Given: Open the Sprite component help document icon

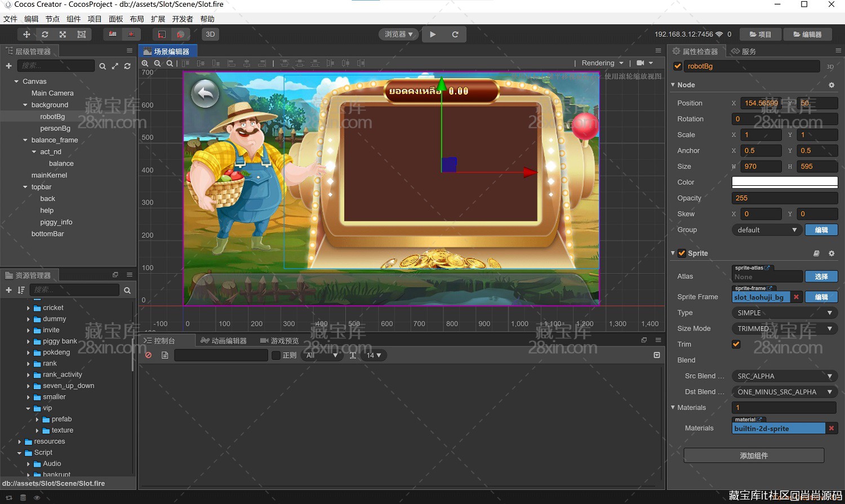Looking at the screenshot, I should click(816, 253).
